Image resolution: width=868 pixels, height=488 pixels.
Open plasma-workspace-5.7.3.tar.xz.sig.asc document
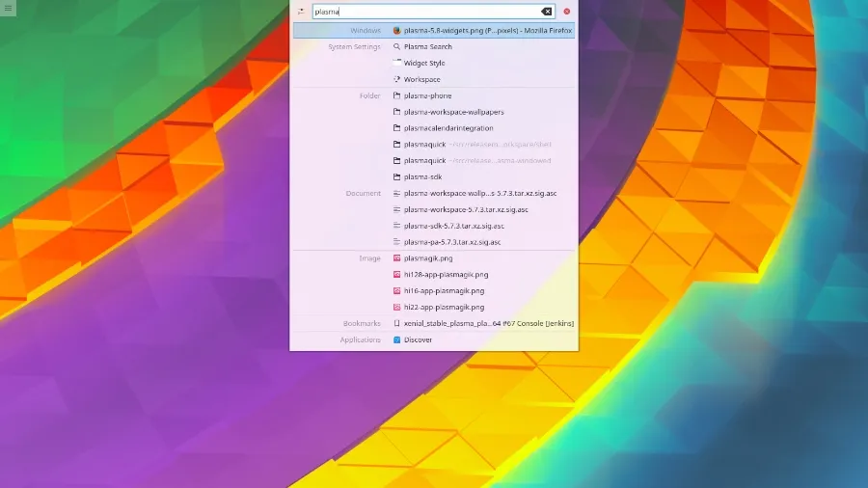click(x=466, y=209)
